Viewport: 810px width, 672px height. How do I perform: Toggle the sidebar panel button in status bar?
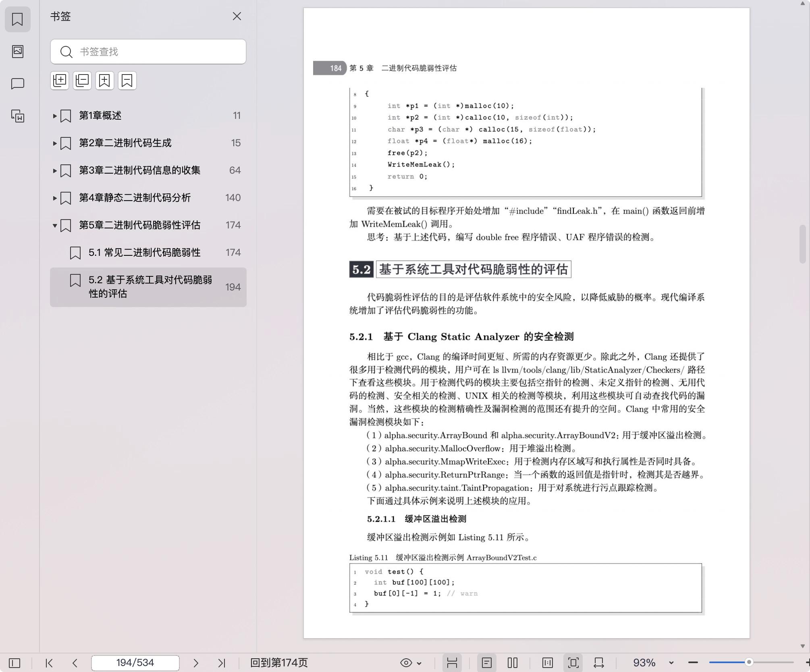click(15, 663)
